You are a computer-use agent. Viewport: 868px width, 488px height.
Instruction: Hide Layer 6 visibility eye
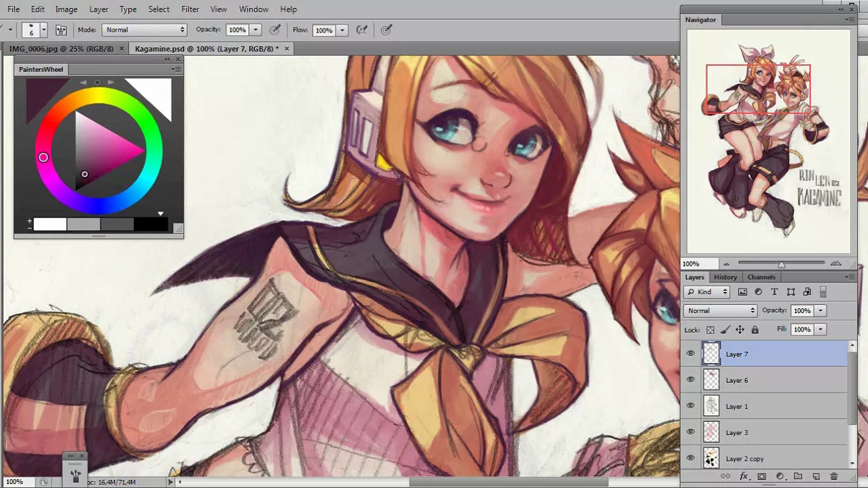tap(690, 380)
